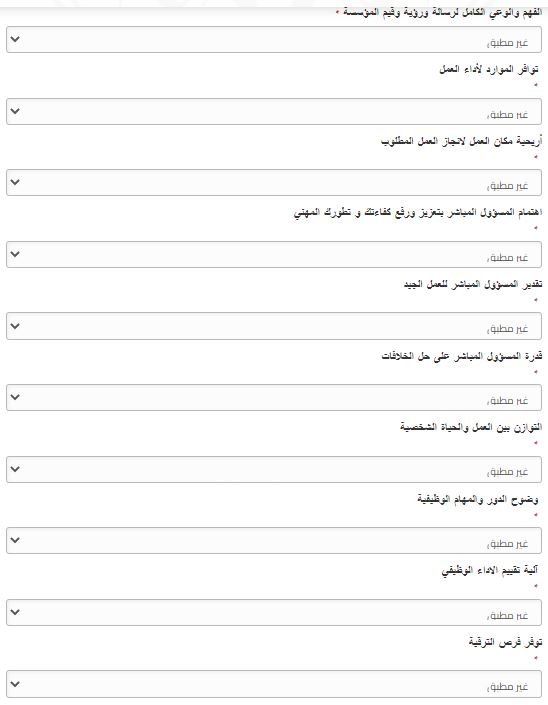This screenshot has width=548, height=705.
Task: Click the label 'اهتمام المسؤول المباشر بتعزيز ورفع كفاءتك'
Action: pyautogui.click(x=418, y=213)
